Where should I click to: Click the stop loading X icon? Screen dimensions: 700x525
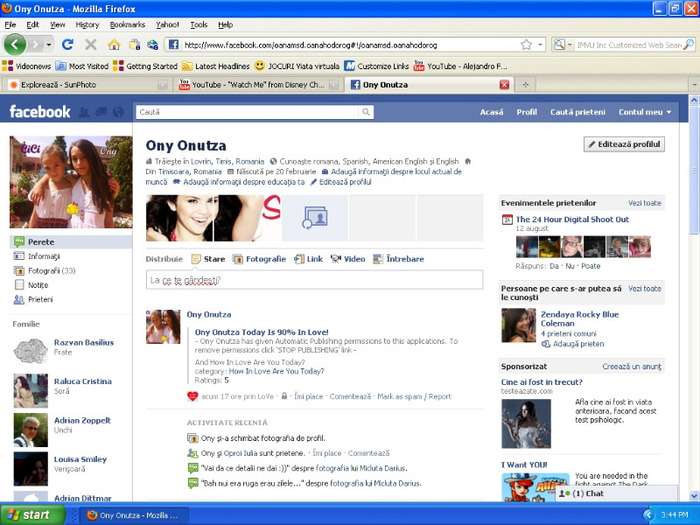(91, 45)
